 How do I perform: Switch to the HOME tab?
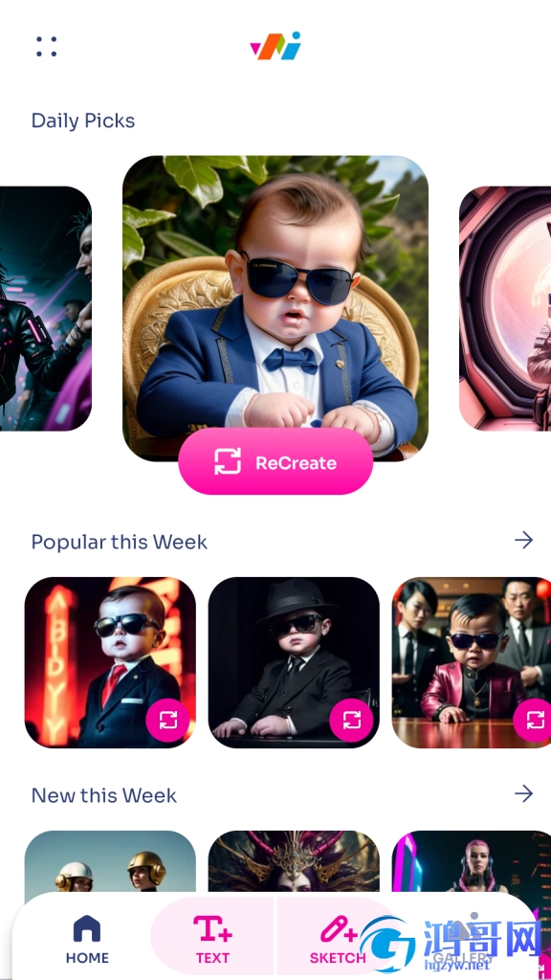coord(87,940)
